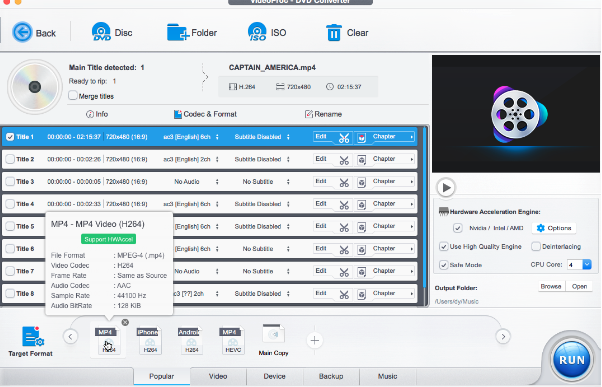Play the preview video
Screen dimensions: 602x387
(446, 187)
